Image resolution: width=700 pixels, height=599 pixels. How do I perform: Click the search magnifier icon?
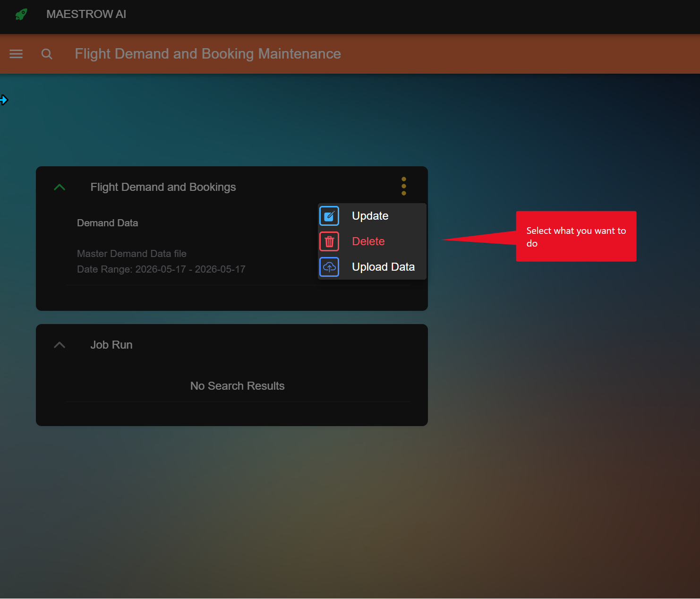pyautogui.click(x=47, y=54)
